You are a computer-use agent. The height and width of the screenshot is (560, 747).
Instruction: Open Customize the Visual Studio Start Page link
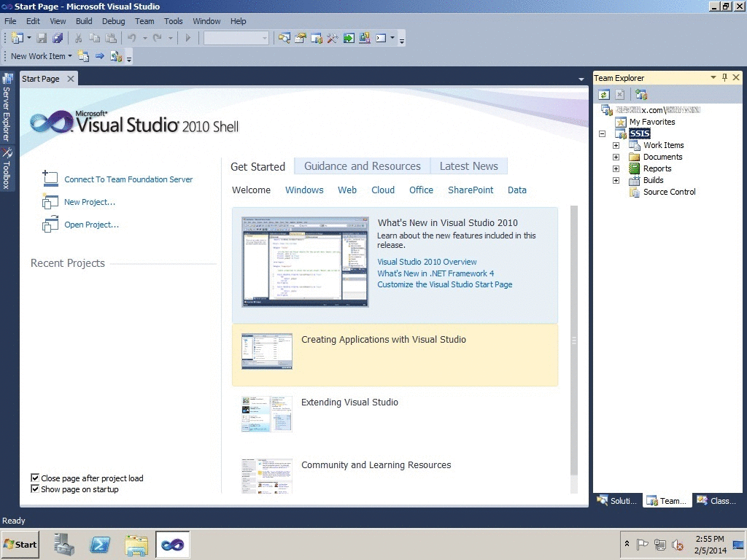[445, 284]
